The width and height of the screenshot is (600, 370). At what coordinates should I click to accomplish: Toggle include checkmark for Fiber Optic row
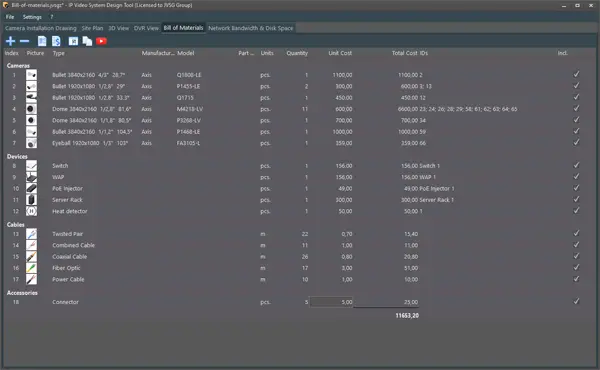point(576,267)
